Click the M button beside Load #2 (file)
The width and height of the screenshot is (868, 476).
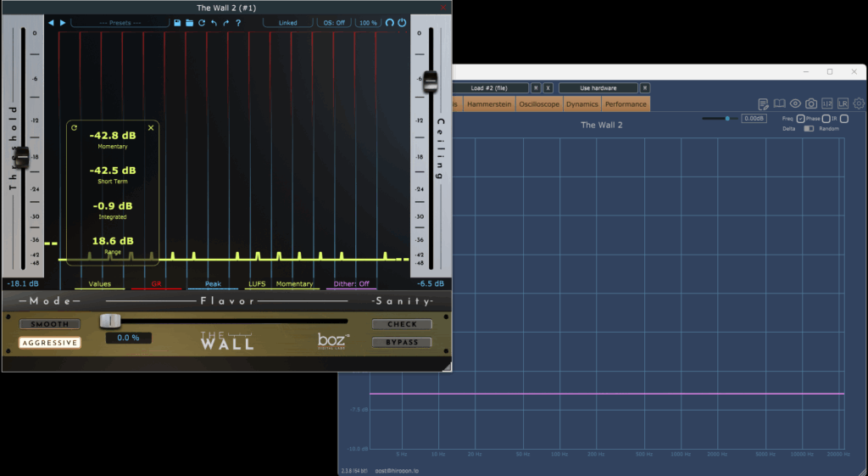click(536, 88)
